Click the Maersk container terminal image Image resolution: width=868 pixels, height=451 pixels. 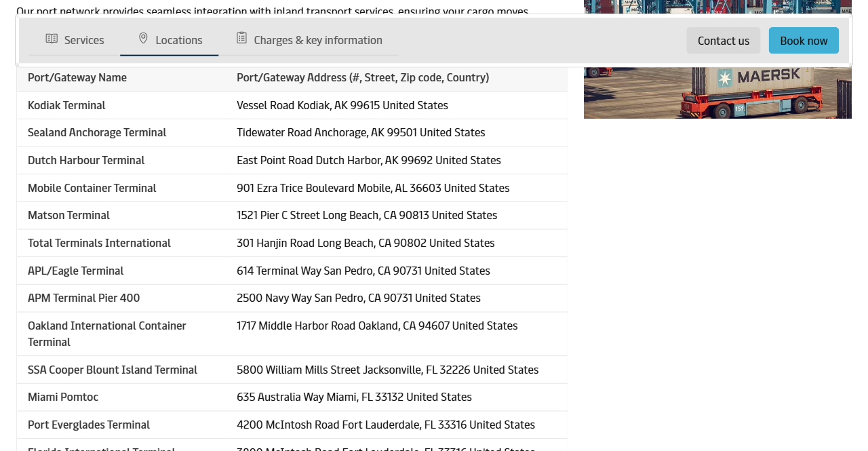717,92
